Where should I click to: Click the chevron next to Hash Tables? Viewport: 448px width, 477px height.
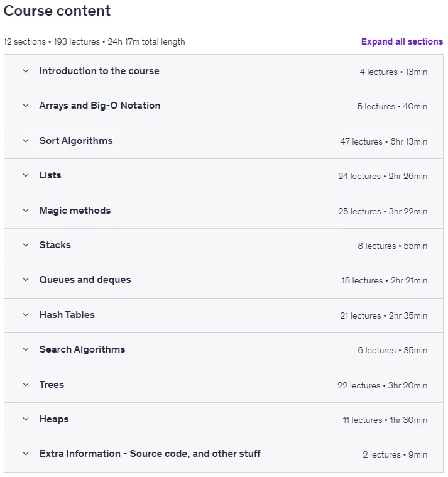(x=26, y=315)
